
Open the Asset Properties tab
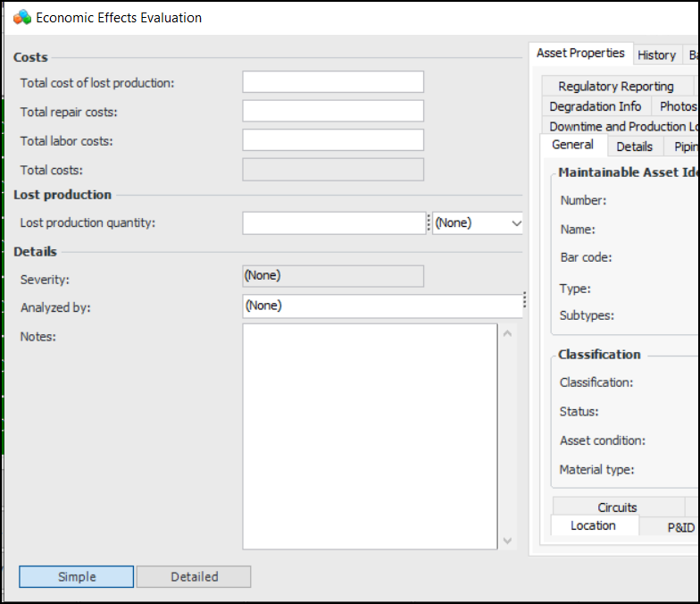click(580, 54)
